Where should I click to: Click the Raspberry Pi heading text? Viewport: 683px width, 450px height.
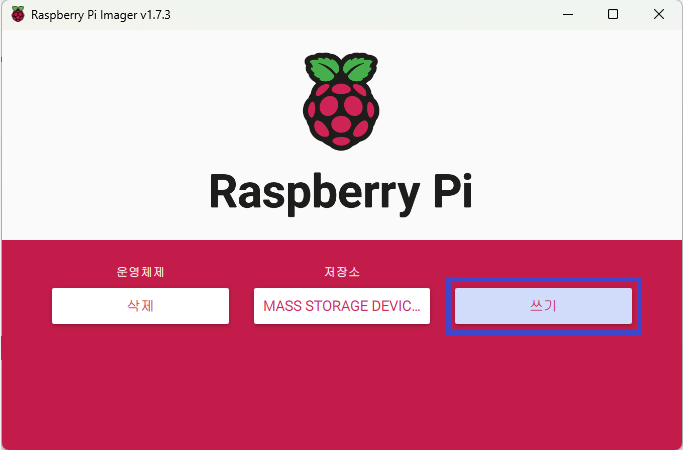[x=341, y=193]
